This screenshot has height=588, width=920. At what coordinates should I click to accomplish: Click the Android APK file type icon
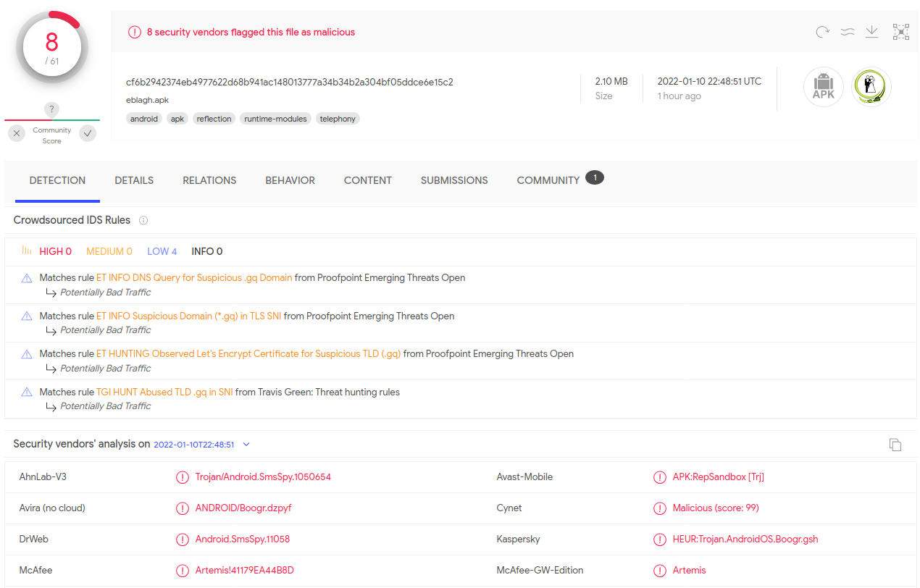823,87
